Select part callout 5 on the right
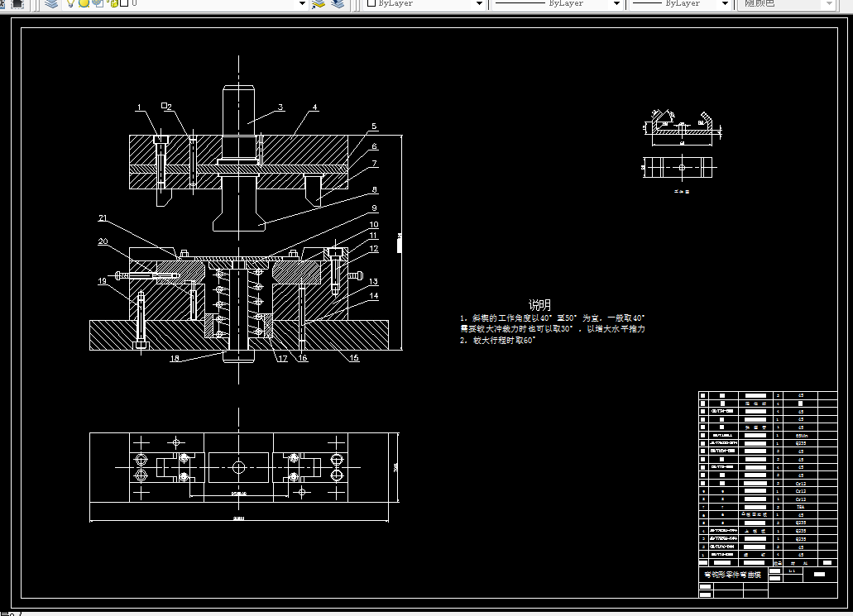Image resolution: width=853 pixels, height=616 pixels. tap(374, 127)
